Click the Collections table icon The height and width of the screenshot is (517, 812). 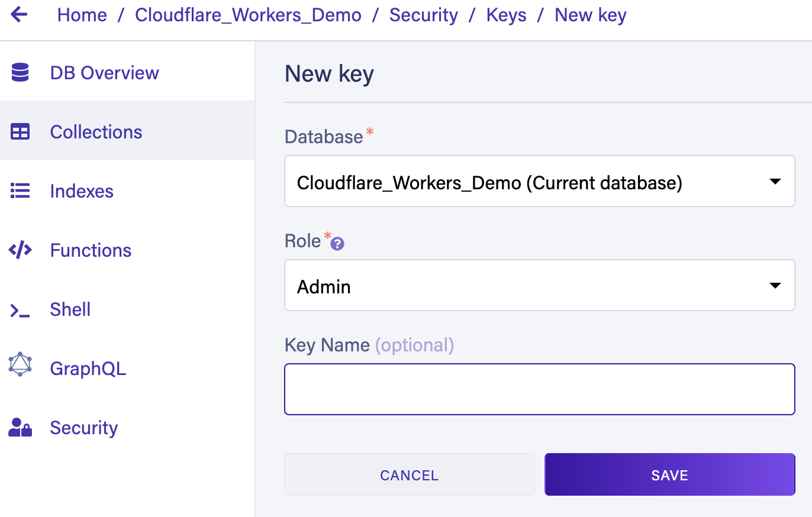(20, 132)
